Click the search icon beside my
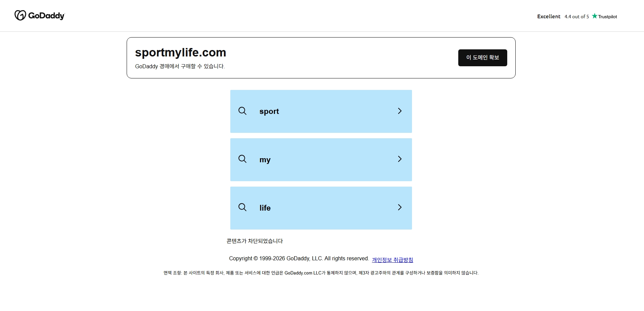The width and height of the screenshot is (644, 311). click(242, 159)
